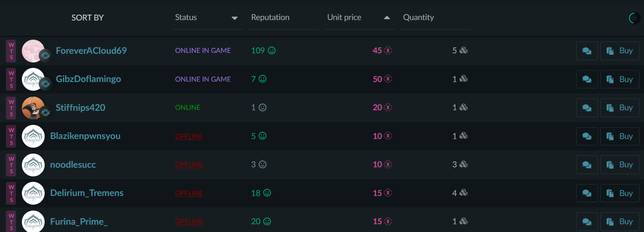Click platinum icon beside price 45
The image size is (644, 232).
coord(388,51)
